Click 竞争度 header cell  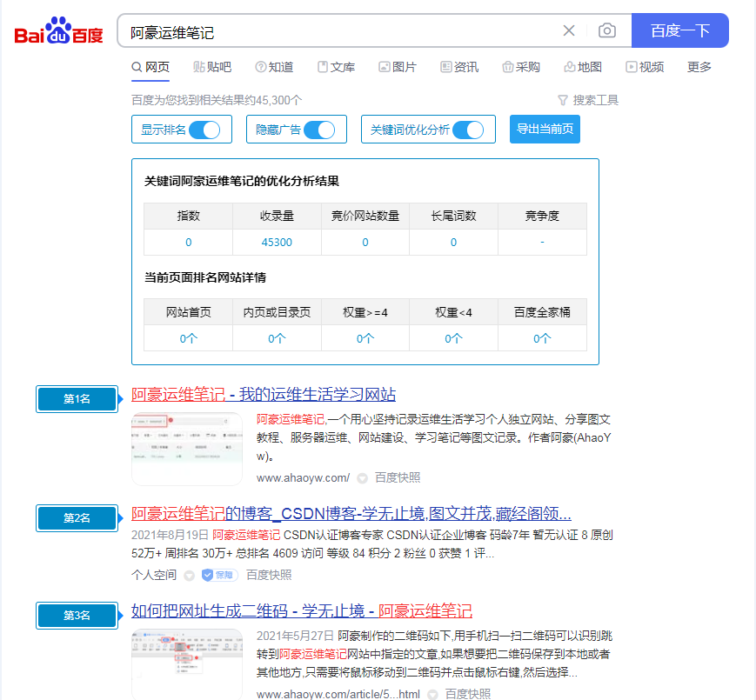542,216
